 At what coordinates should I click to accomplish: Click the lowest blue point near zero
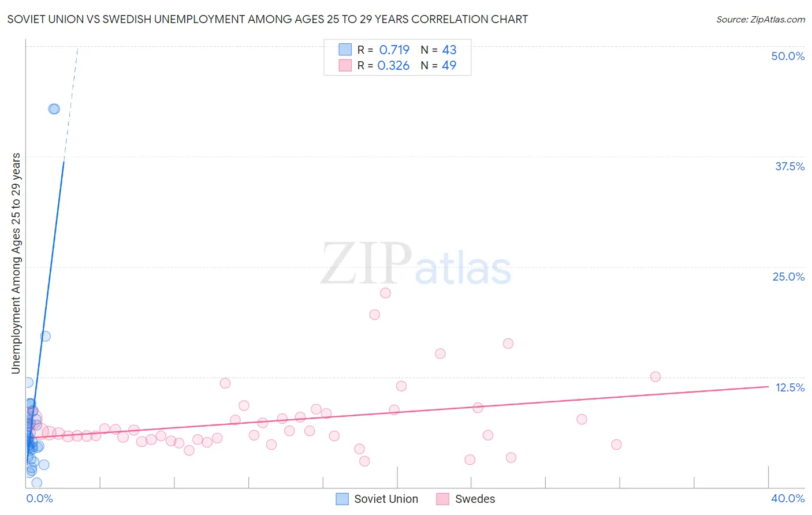(x=36, y=483)
